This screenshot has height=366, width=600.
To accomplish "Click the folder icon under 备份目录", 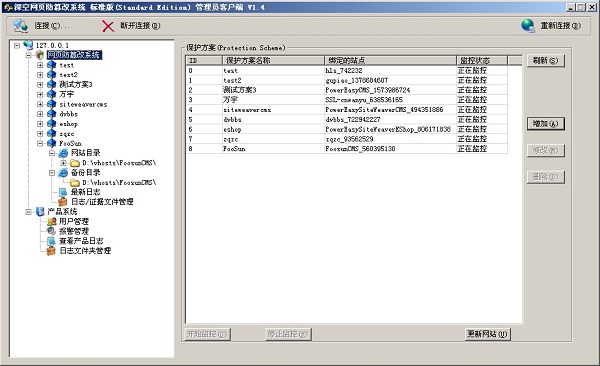I will pyautogui.click(x=75, y=183).
